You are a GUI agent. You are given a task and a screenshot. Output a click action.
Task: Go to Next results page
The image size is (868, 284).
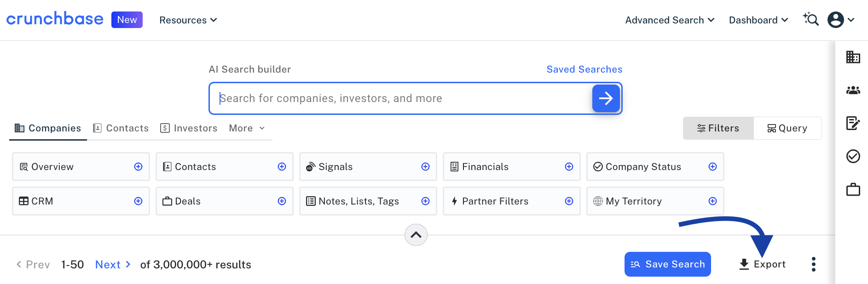[x=113, y=265]
